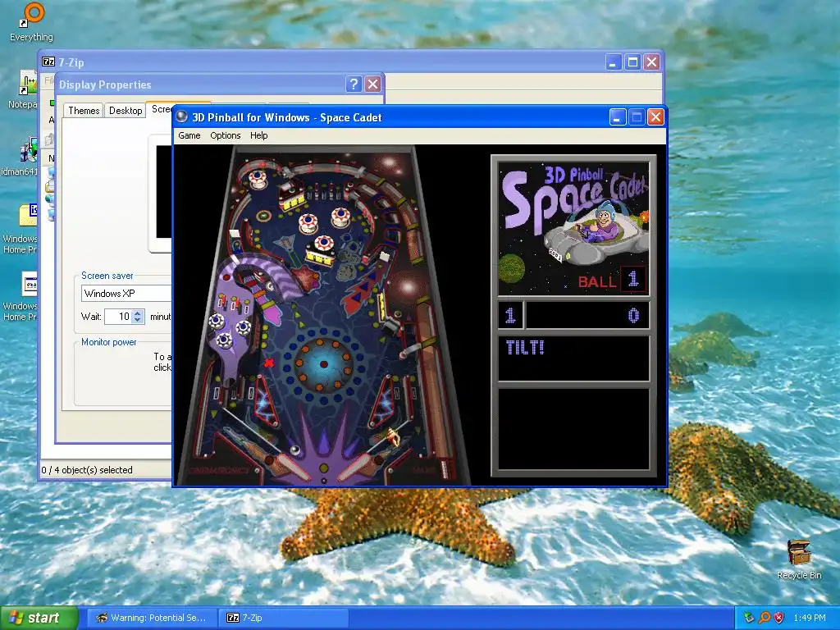
Task: Click the Screen saver group label
Action: click(107, 276)
